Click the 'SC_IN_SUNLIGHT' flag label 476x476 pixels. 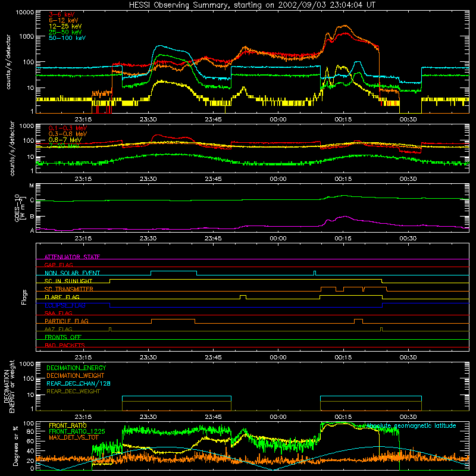(68, 281)
